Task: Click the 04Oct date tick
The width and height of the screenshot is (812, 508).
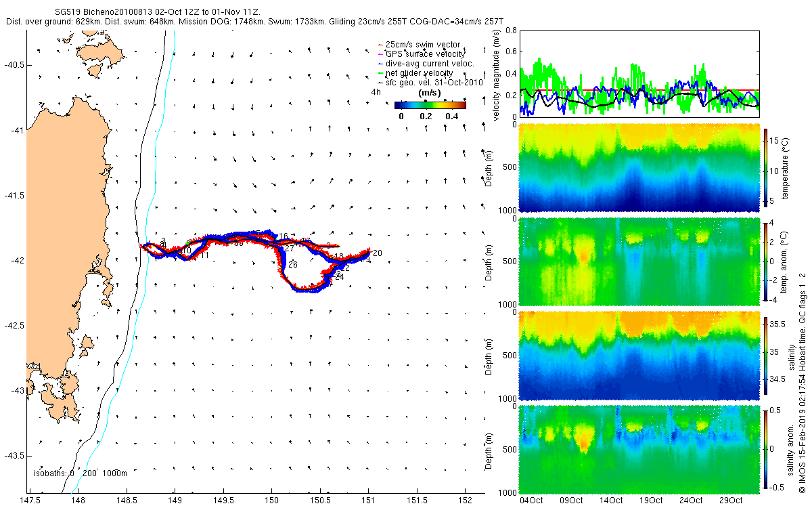Action: 531,501
